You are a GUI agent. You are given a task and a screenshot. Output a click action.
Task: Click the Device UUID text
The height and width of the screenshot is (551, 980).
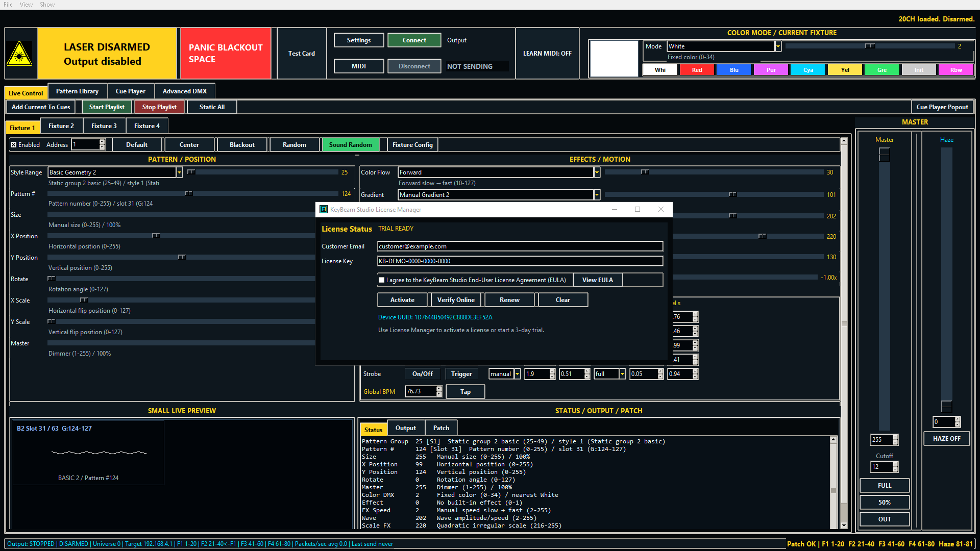click(435, 317)
